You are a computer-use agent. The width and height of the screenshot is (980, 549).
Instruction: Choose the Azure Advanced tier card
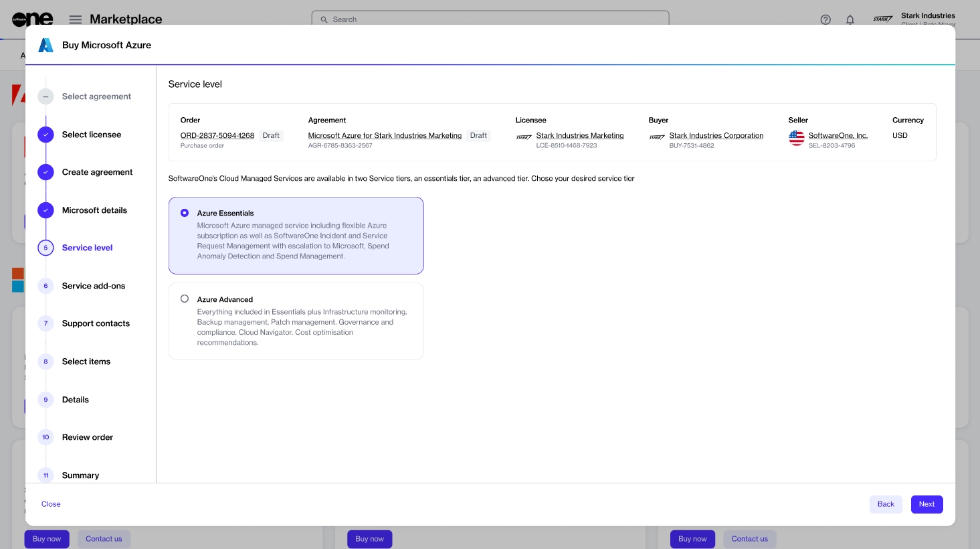click(296, 322)
